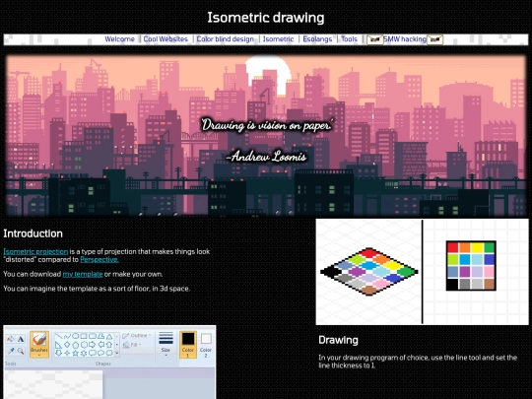Select the Polygon shape
532x399 pixels.
(101, 336)
